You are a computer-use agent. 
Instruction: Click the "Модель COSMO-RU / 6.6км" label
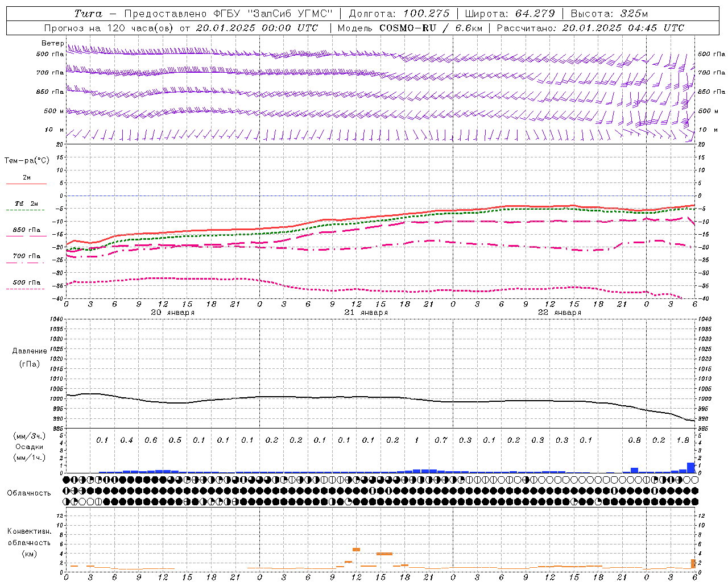[x=409, y=28]
